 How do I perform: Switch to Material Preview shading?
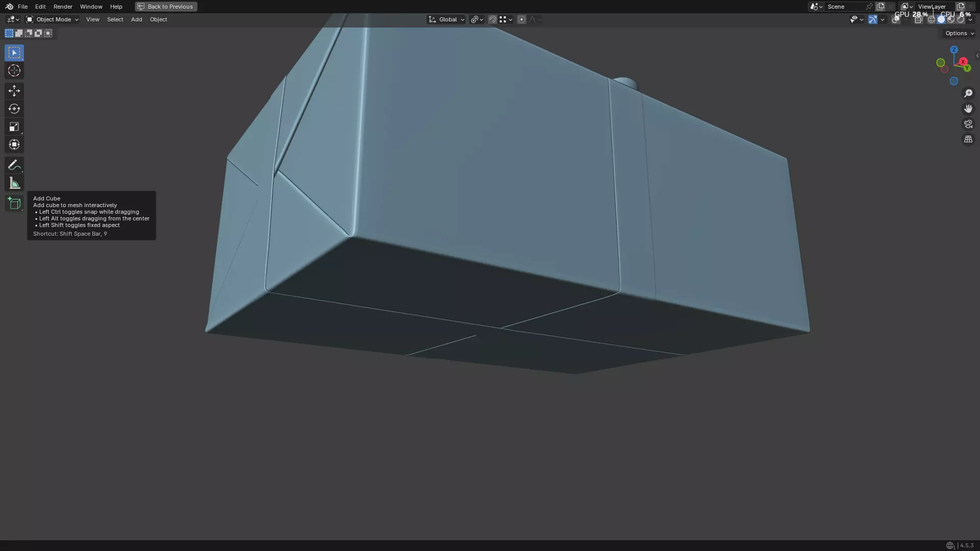coord(951,20)
